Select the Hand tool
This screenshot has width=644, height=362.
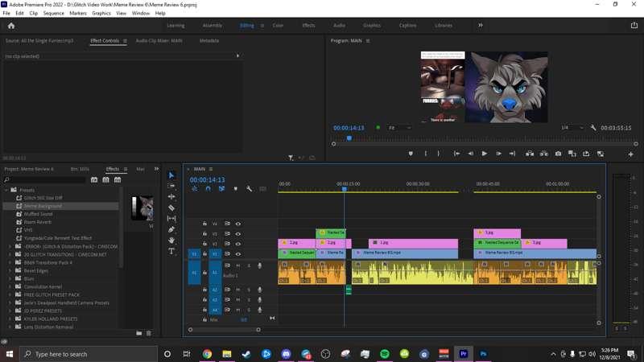point(171,240)
